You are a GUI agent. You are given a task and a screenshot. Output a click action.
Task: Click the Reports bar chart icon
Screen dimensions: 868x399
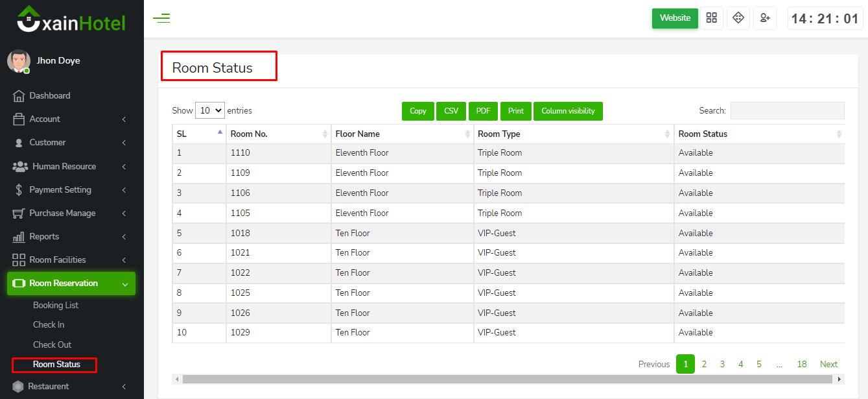pos(19,237)
